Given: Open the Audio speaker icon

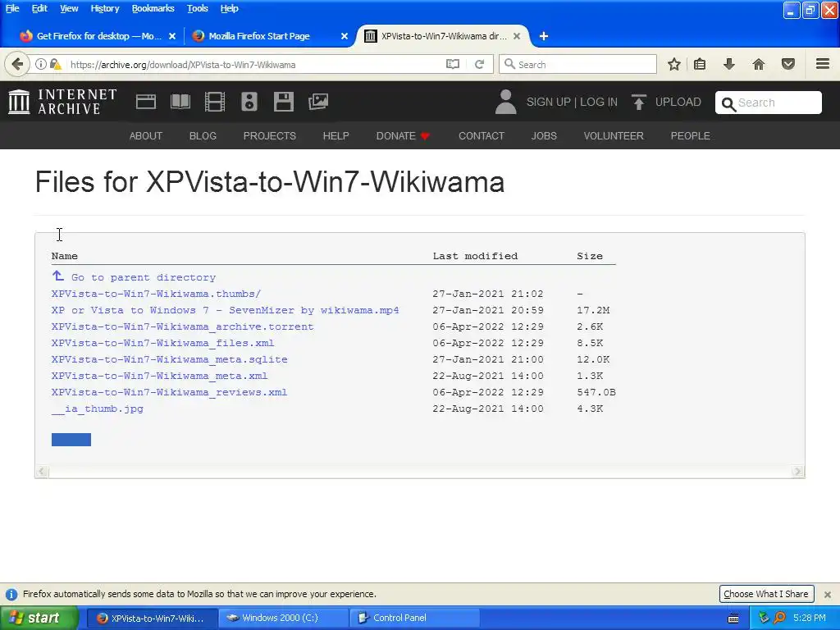Looking at the screenshot, I should pyautogui.click(x=249, y=102).
